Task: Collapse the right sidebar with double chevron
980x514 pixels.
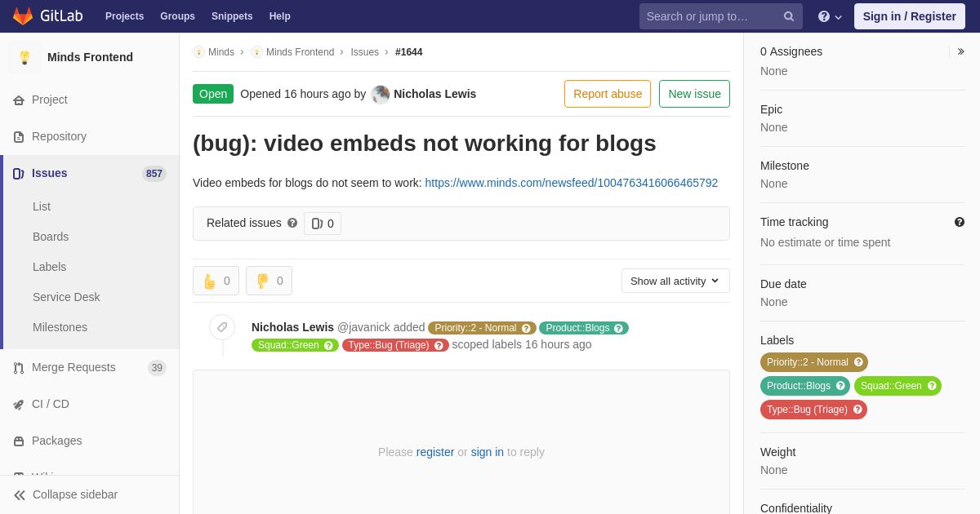Action: click(x=960, y=51)
